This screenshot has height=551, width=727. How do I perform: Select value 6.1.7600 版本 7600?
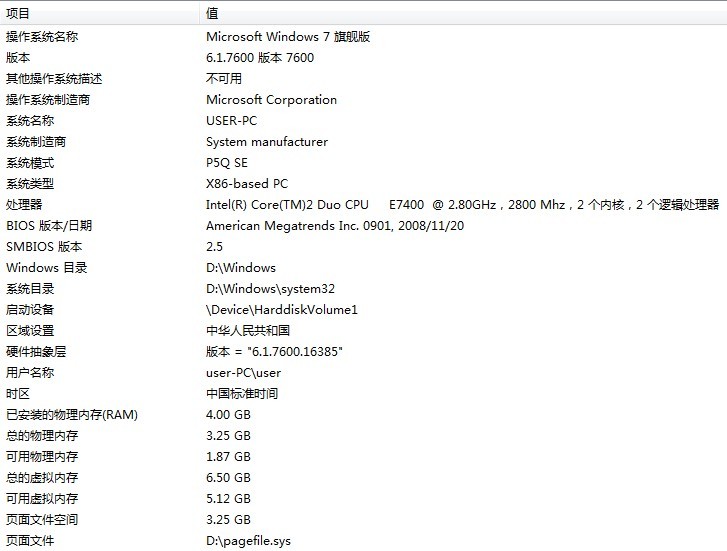coord(260,58)
